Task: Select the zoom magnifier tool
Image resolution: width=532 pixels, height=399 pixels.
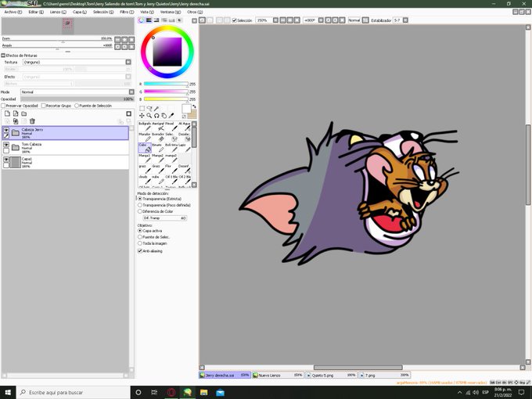Action: coord(149,116)
